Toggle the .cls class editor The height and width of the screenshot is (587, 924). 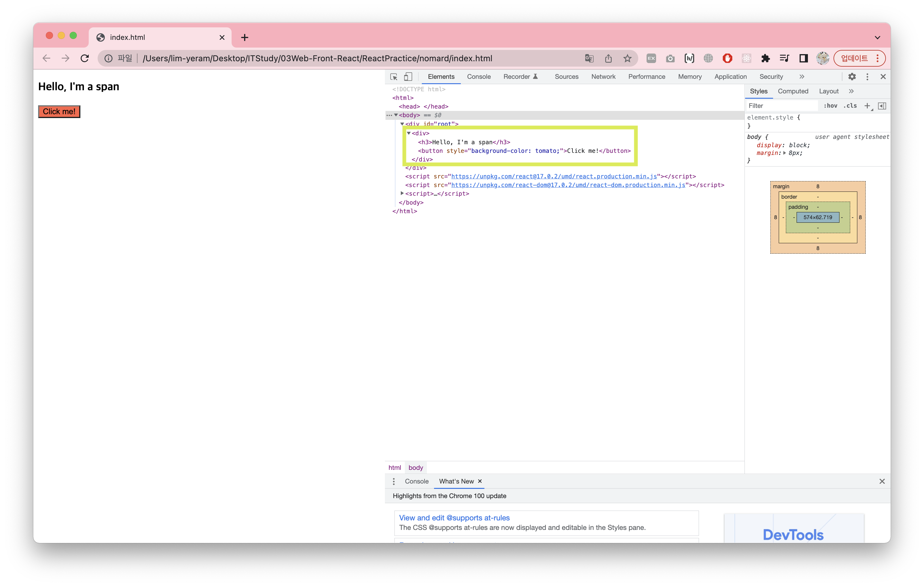tap(850, 106)
